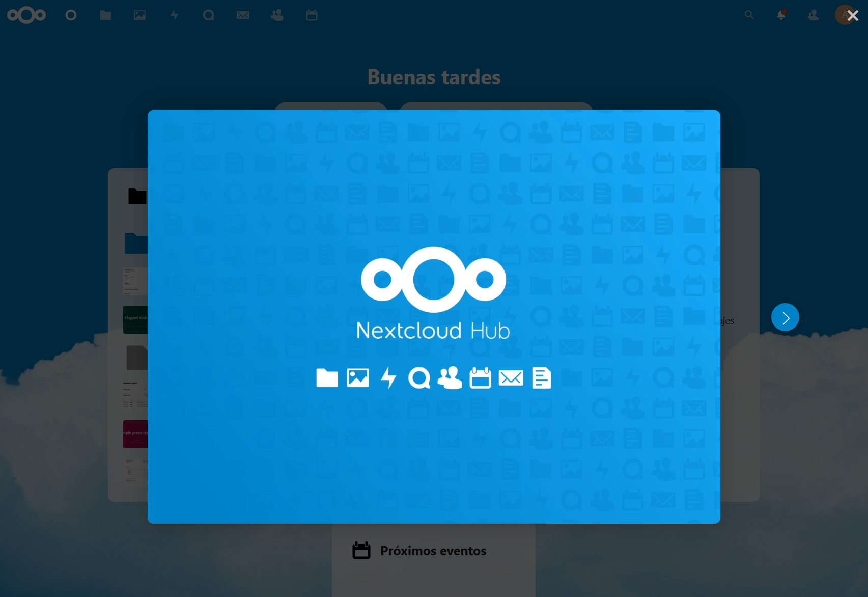Click the calendar icon beside Próximos eventos
The image size is (868, 597).
pyautogui.click(x=361, y=550)
